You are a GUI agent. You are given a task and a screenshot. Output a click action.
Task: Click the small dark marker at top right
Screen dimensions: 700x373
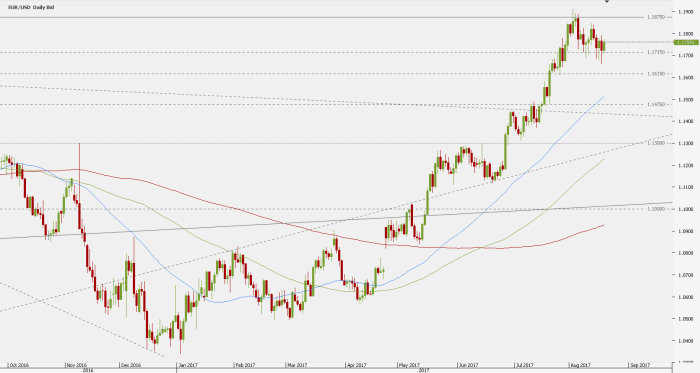click(607, 1)
